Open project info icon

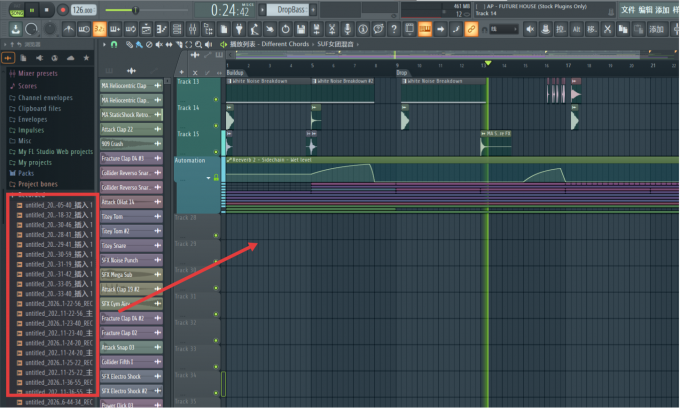[363, 29]
